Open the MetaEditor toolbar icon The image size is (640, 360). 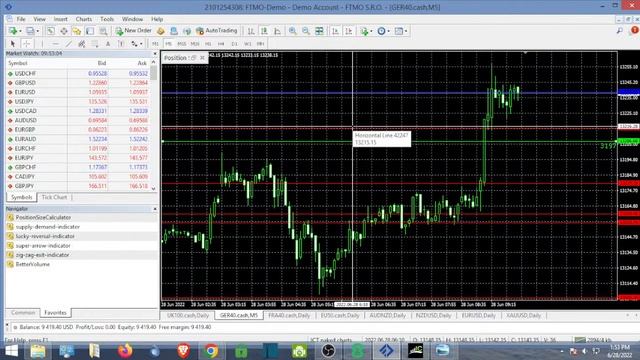point(160,31)
